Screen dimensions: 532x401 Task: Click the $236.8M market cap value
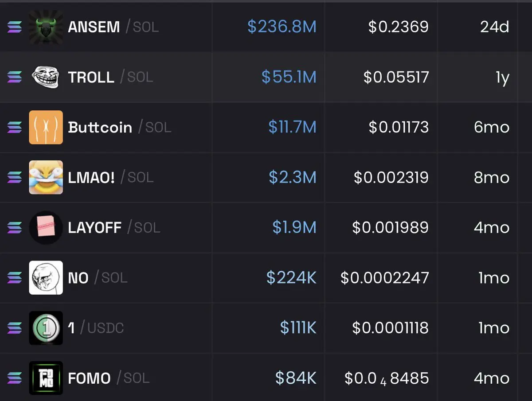coord(282,27)
